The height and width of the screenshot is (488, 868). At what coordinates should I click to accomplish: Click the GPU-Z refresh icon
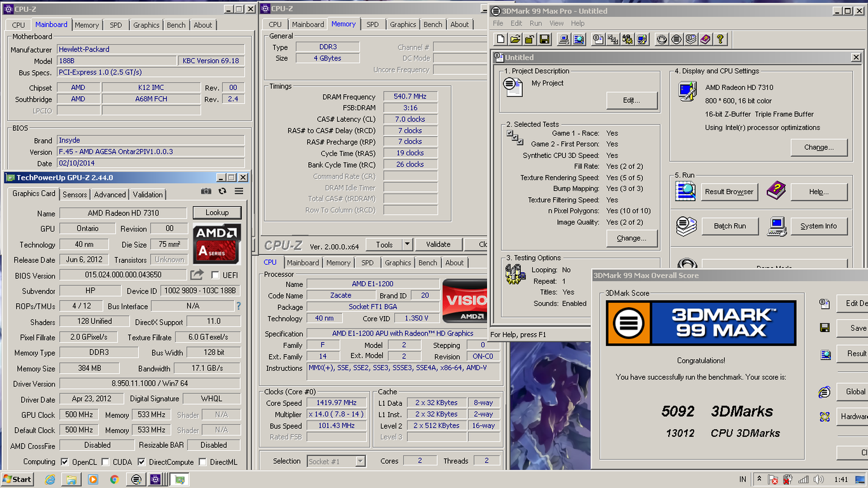click(222, 191)
